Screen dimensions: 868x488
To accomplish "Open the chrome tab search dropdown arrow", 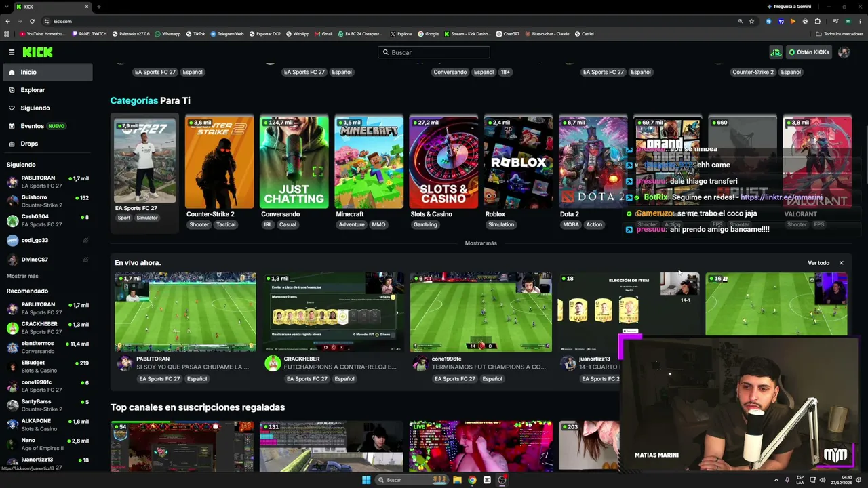I will click(x=7, y=7).
